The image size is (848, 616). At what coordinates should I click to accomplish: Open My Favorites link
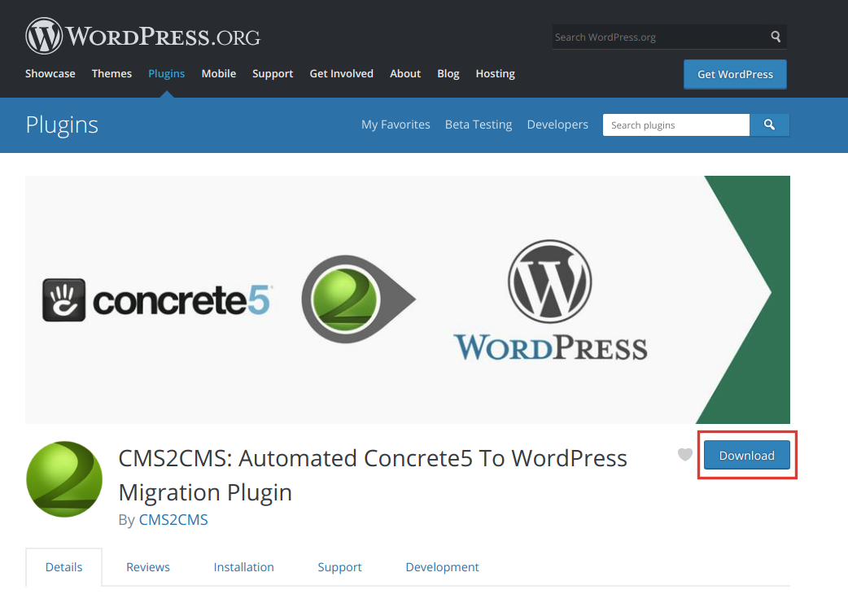point(396,125)
